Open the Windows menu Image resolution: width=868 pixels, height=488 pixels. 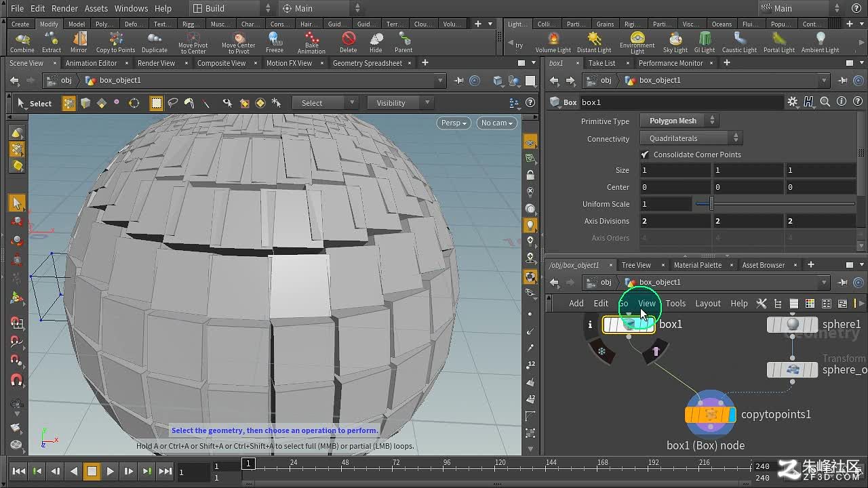point(131,8)
